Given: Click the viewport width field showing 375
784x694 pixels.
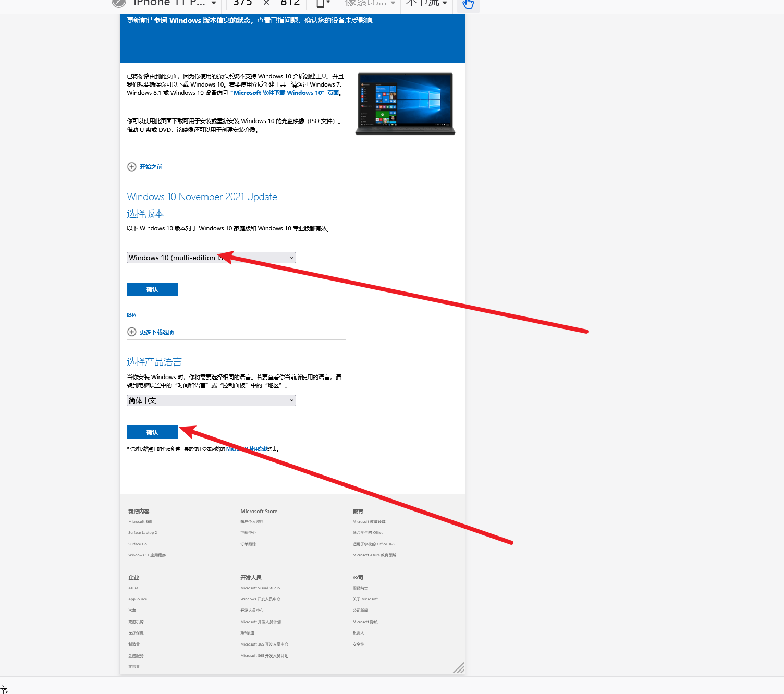Looking at the screenshot, I should point(242,3).
